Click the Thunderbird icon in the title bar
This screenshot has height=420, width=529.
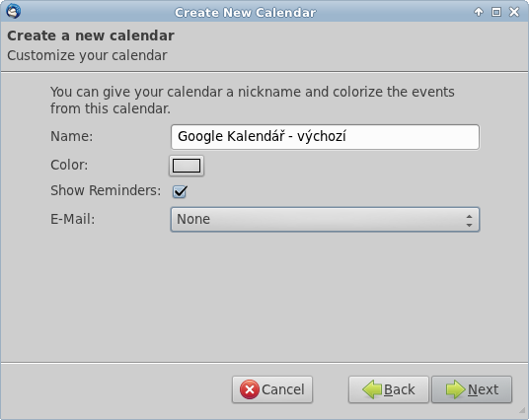click(x=14, y=11)
